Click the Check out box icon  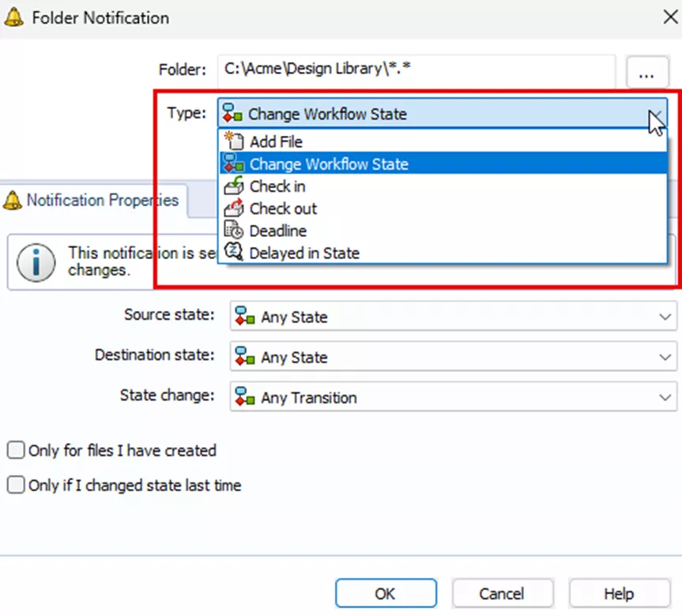click(234, 208)
